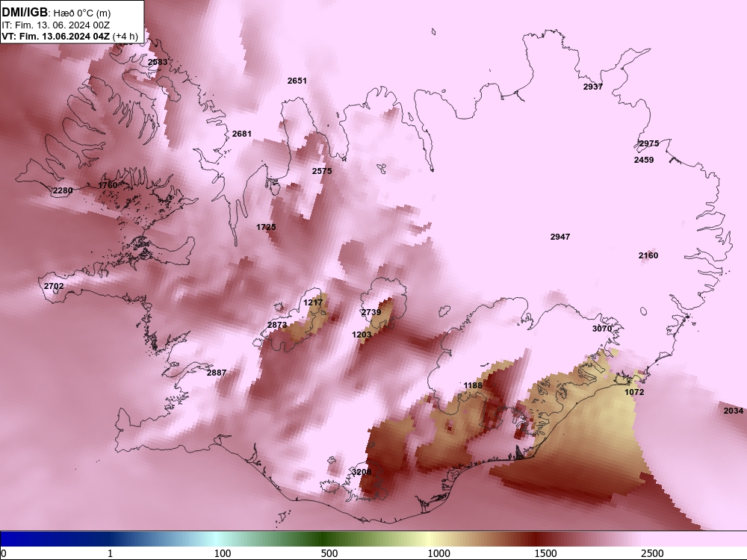
Task: Select the IT: Fim. 13. 06. 2024 00Z line
Action: tap(56, 25)
